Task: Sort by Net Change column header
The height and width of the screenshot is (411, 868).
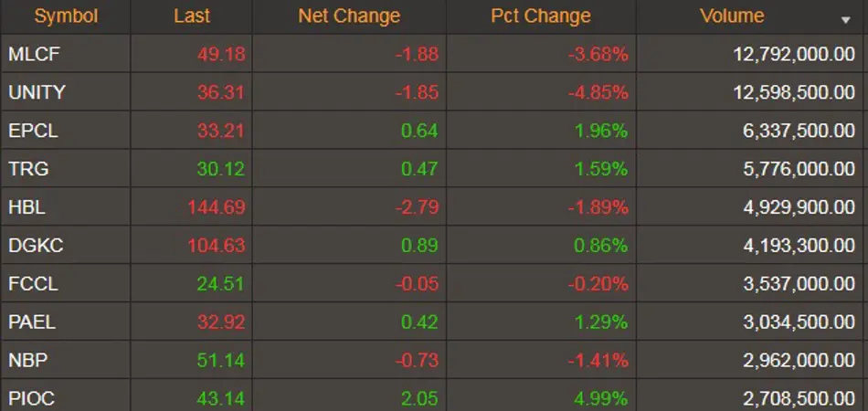Action: 349,16
